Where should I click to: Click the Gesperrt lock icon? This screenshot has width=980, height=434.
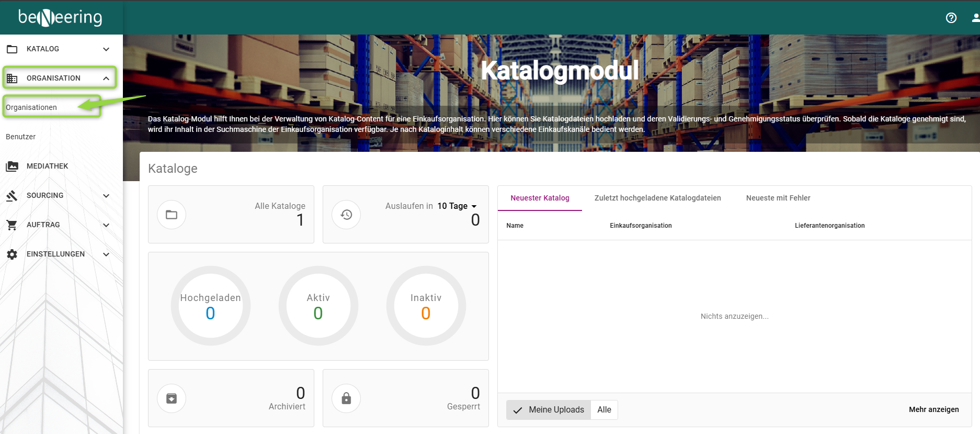click(x=346, y=398)
